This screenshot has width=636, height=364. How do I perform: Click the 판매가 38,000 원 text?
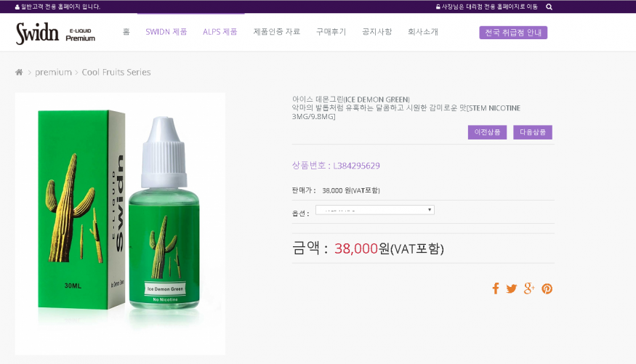(336, 190)
